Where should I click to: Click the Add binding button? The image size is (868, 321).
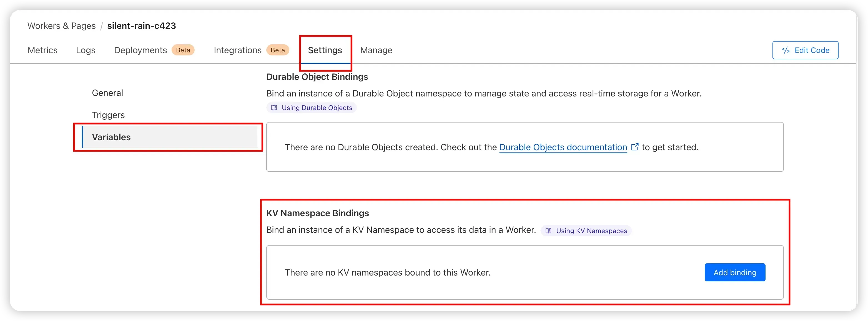(x=735, y=272)
